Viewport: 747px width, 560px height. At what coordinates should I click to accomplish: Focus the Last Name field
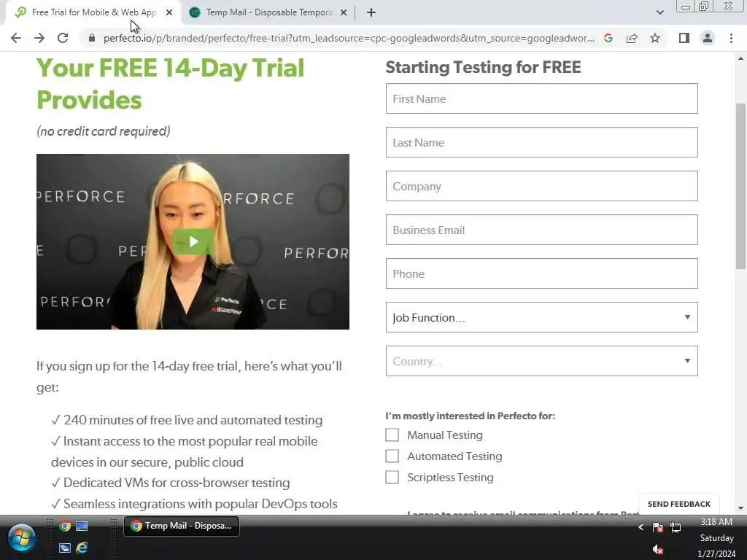pos(542,142)
